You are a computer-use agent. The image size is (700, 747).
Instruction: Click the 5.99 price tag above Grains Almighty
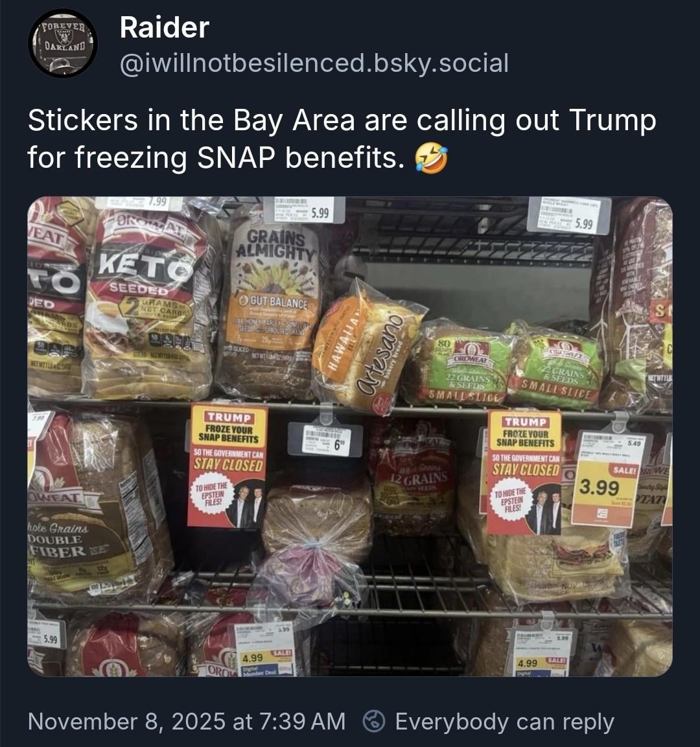point(304,210)
